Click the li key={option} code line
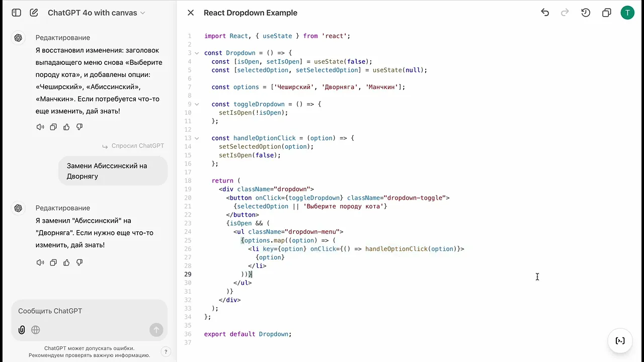 coord(356,249)
